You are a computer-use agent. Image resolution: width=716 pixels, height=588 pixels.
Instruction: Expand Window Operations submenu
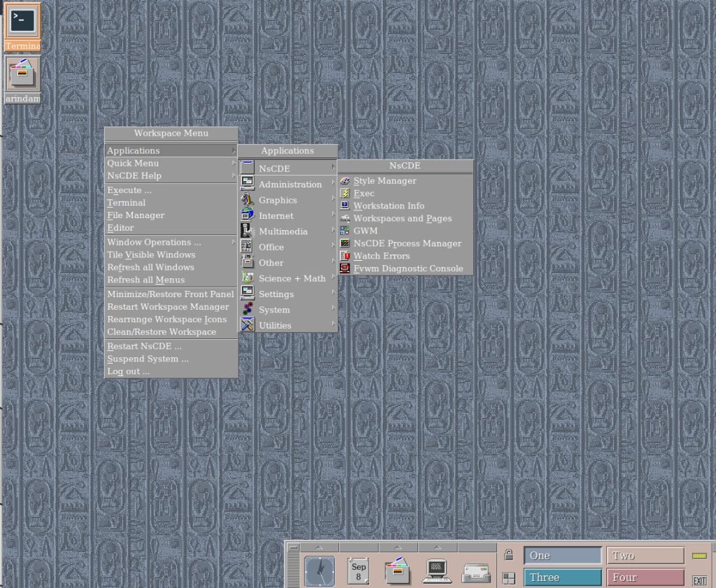tap(171, 243)
